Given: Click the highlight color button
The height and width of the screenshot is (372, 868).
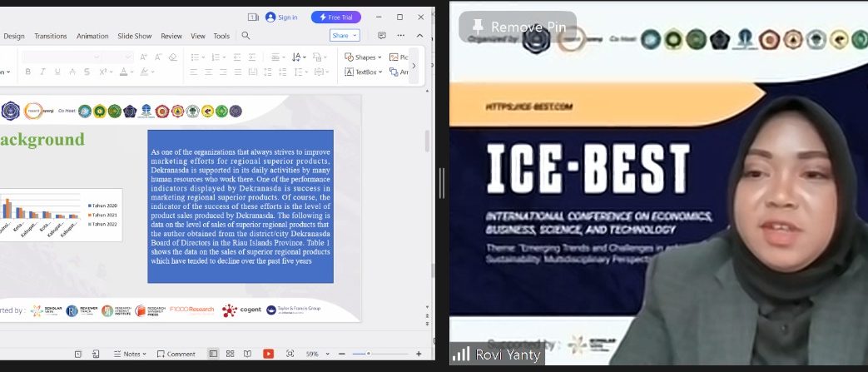Looking at the screenshot, I should [145, 72].
